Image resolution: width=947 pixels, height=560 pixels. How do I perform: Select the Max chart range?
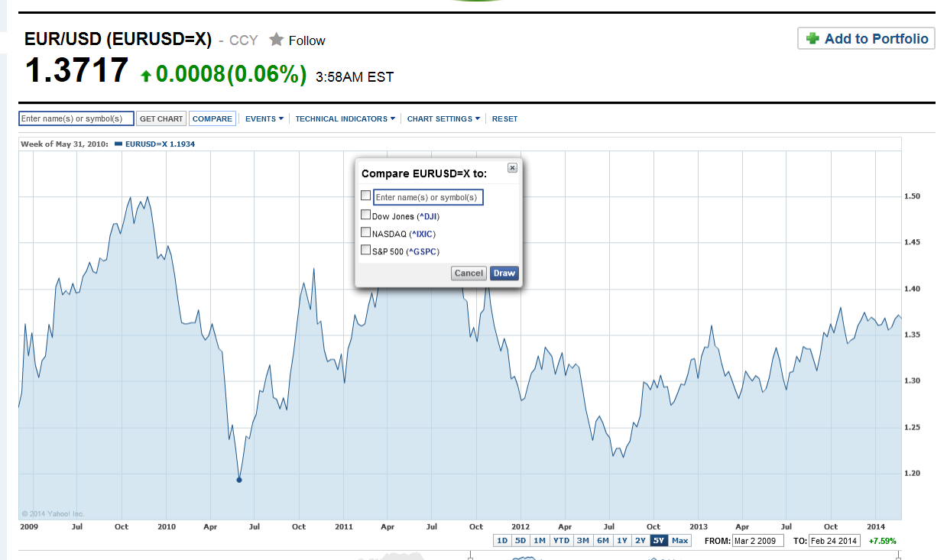coord(679,540)
